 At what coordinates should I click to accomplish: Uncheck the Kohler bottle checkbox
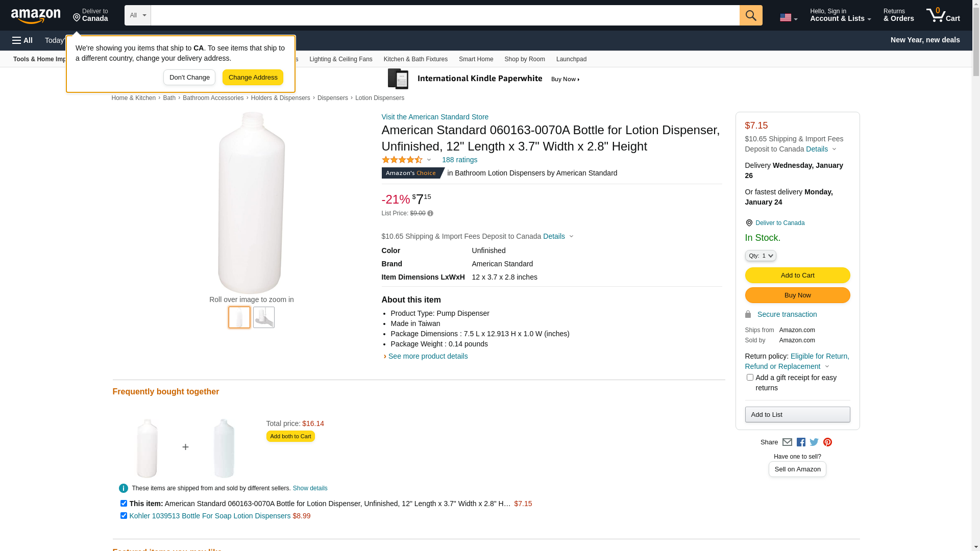124,516
